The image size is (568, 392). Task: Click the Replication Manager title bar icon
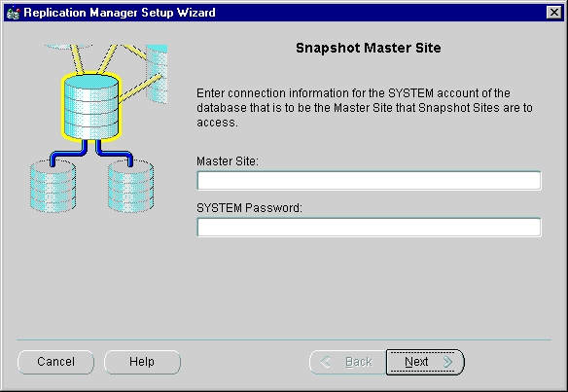pos(13,13)
